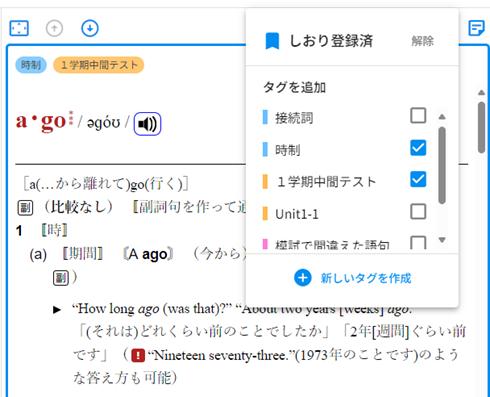Click the tag list scrollbar thumb
The height and width of the screenshot is (397, 490).
(x=442, y=165)
